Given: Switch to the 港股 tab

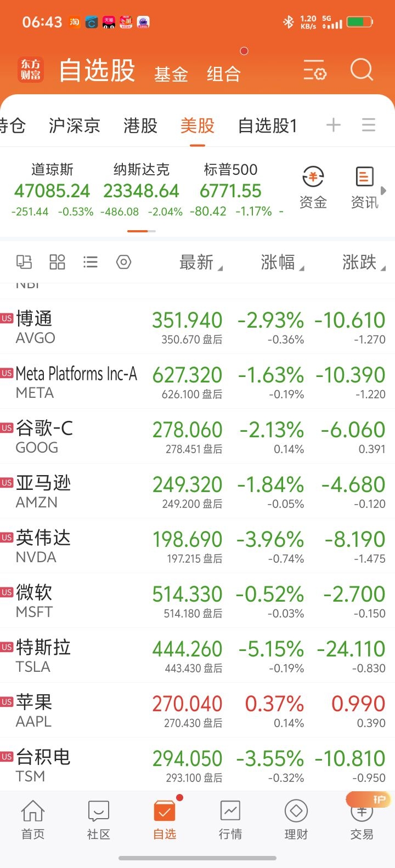Looking at the screenshot, I should pyautogui.click(x=140, y=126).
